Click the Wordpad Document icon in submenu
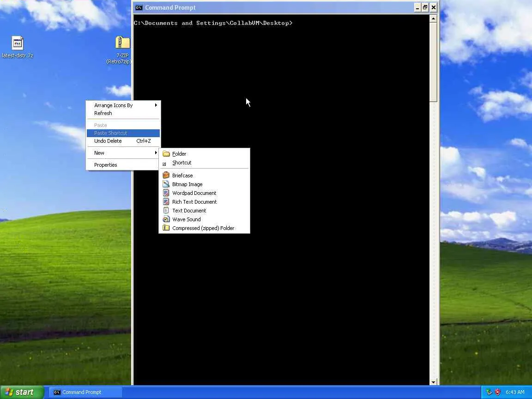This screenshot has width=532, height=399. click(166, 193)
